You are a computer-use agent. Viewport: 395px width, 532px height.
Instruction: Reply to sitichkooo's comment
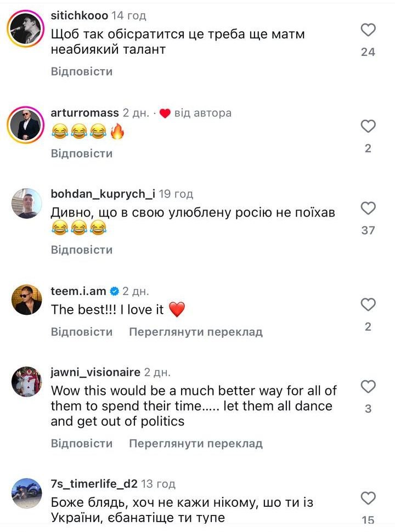(x=81, y=71)
